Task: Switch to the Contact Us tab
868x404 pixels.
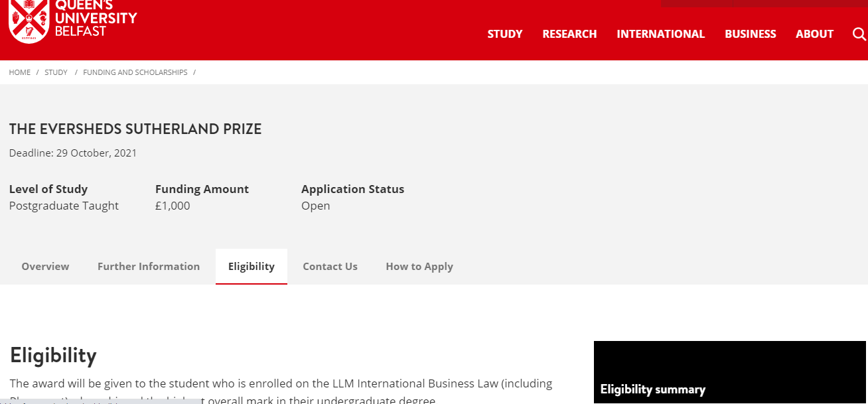Action: (x=330, y=267)
